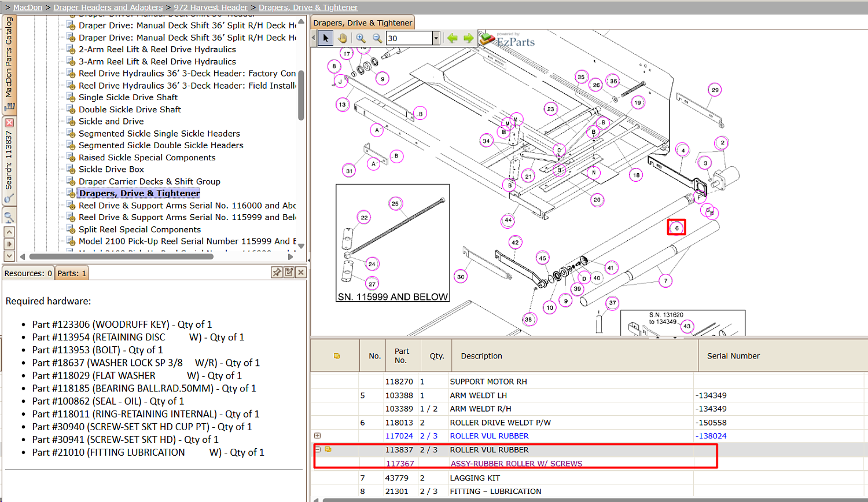Open the Sickle and Drive tree entry
Screen dimensions: 868x502
point(111,121)
